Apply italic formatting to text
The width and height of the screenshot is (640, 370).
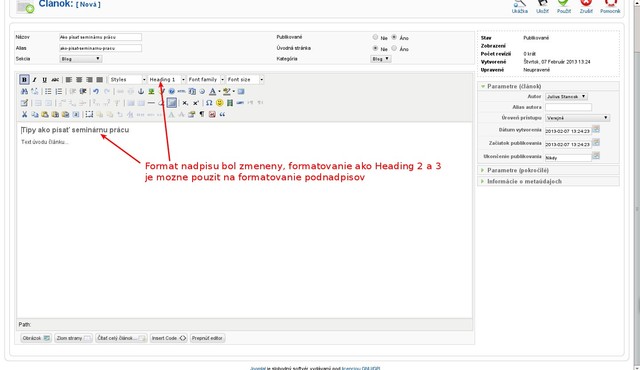pyautogui.click(x=34, y=80)
